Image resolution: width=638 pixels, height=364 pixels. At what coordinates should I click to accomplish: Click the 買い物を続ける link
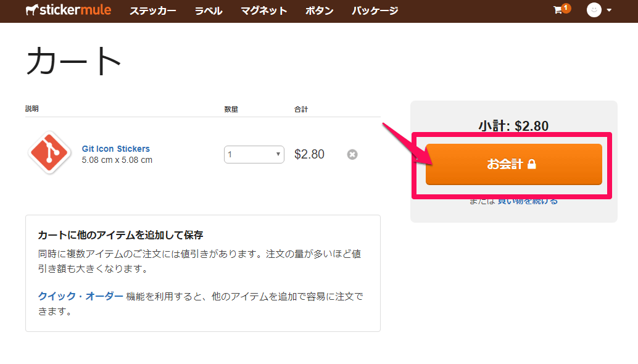tap(528, 201)
